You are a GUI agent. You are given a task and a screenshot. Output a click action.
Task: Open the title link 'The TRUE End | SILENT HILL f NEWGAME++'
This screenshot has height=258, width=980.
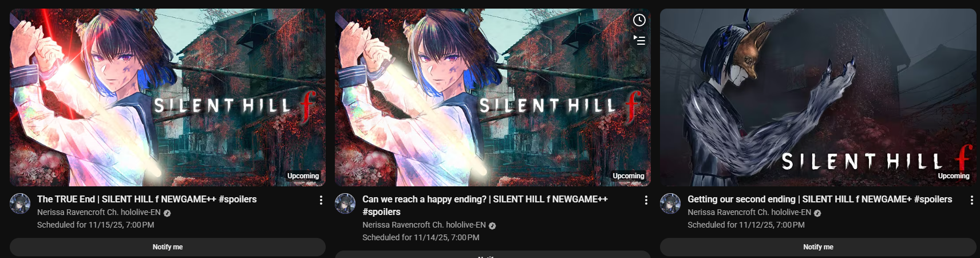click(x=147, y=199)
